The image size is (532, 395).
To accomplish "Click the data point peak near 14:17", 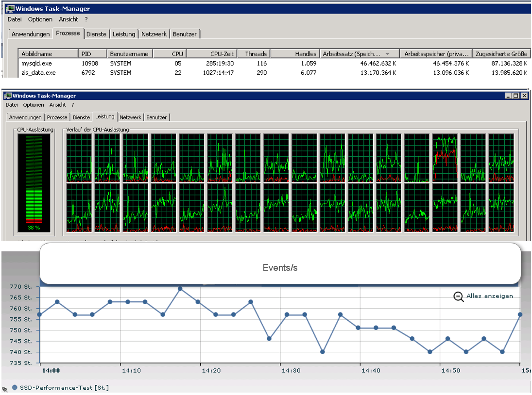I will point(180,289).
